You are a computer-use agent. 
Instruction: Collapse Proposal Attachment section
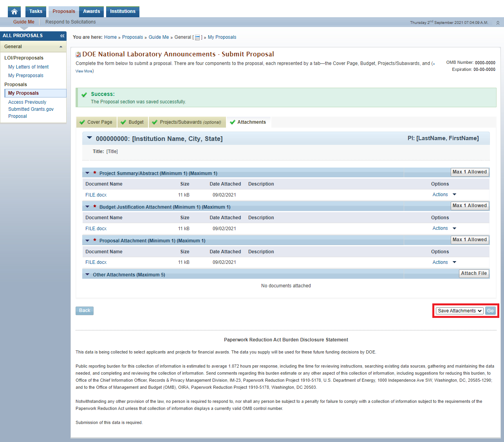[87, 240]
